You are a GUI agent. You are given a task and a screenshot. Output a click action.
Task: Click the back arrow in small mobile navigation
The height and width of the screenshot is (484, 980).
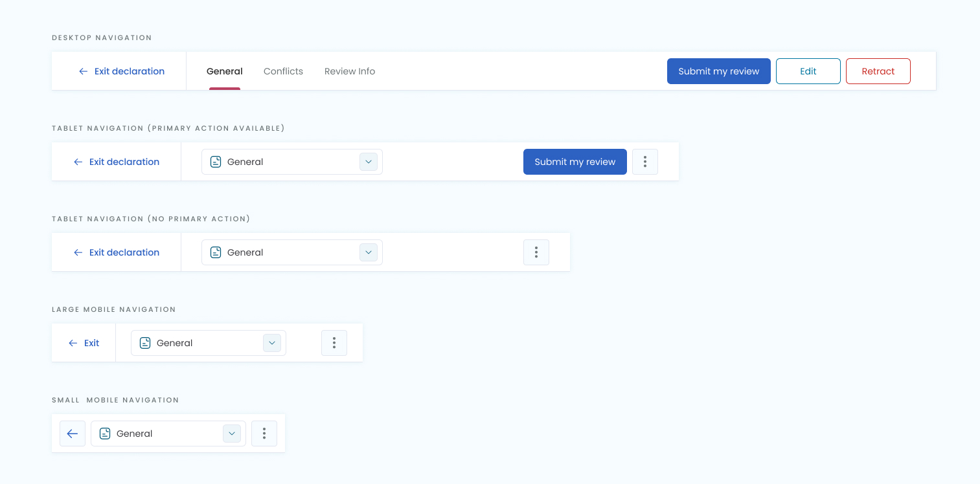pos(73,434)
